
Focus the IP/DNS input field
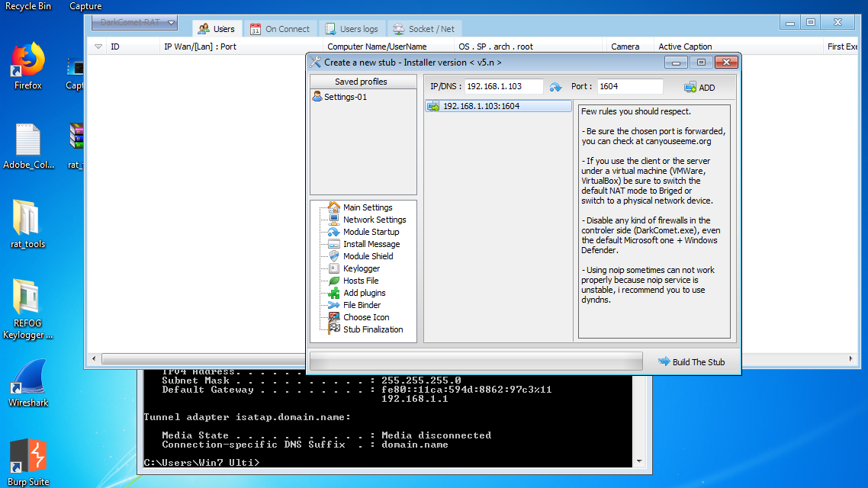503,86
